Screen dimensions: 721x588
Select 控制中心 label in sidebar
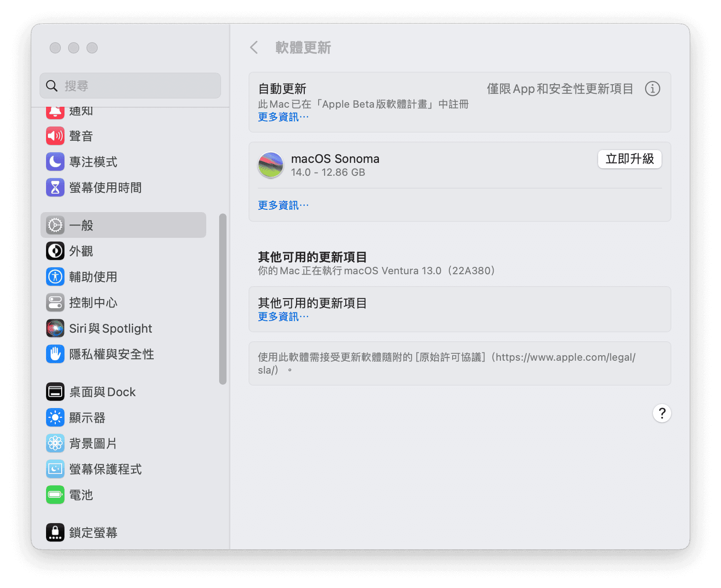click(93, 303)
